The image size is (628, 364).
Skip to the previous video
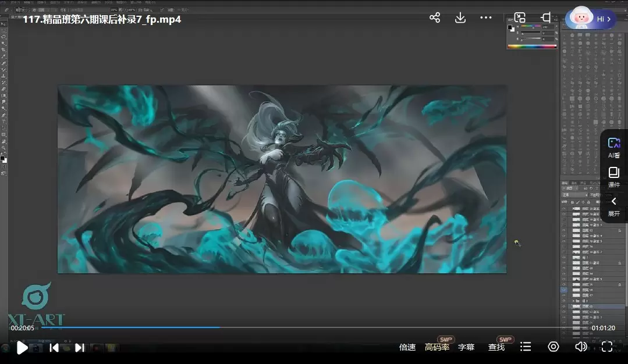[54, 348]
